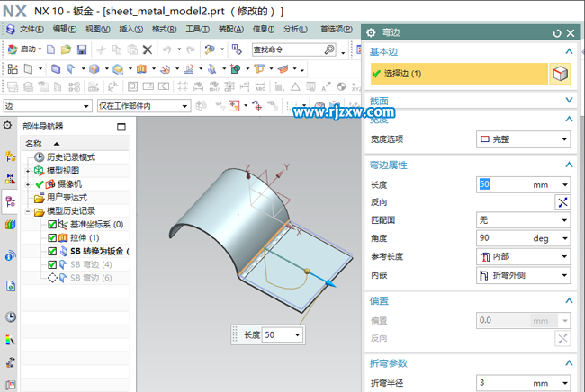Open the 分析(L) menu

click(x=295, y=29)
